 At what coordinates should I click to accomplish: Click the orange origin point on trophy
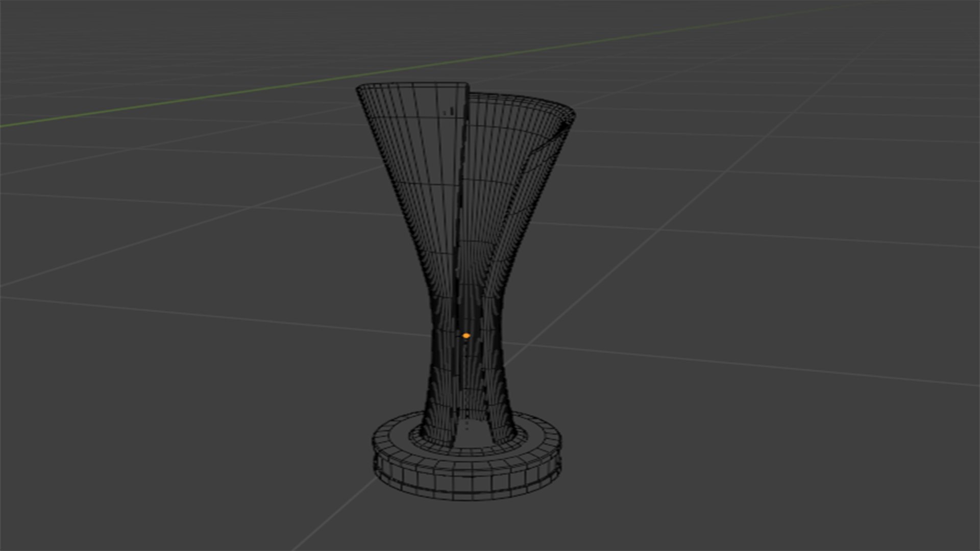click(466, 336)
